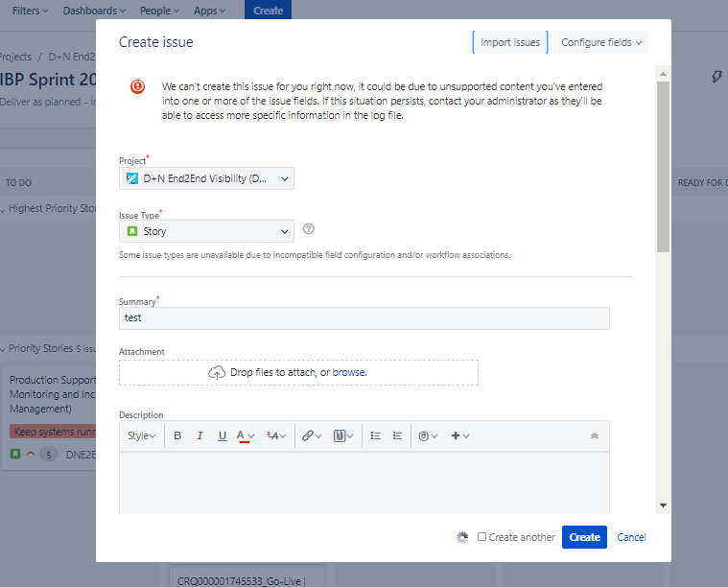Image resolution: width=728 pixels, height=587 pixels.
Task: Click the green story icon on board card
Action: pos(15,454)
